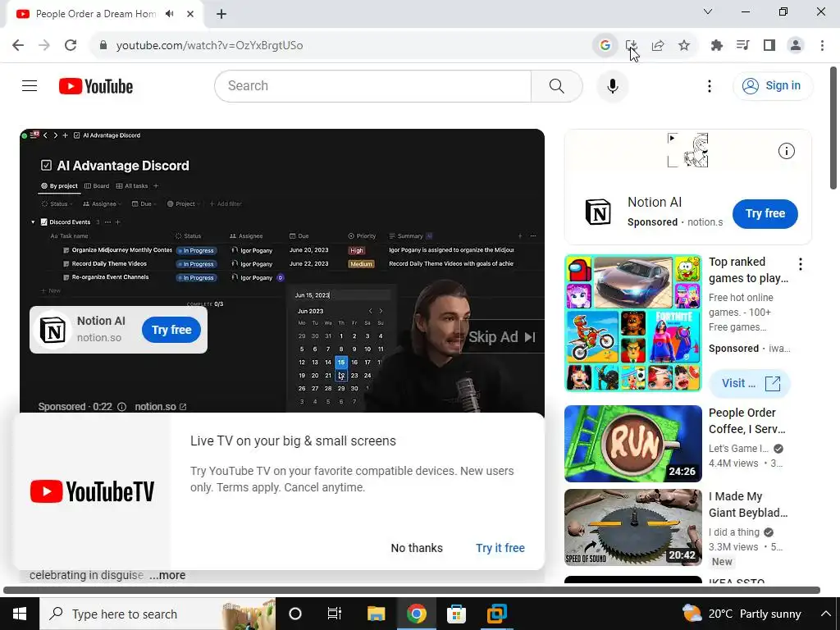Bookmark this page with the star

(x=684, y=46)
